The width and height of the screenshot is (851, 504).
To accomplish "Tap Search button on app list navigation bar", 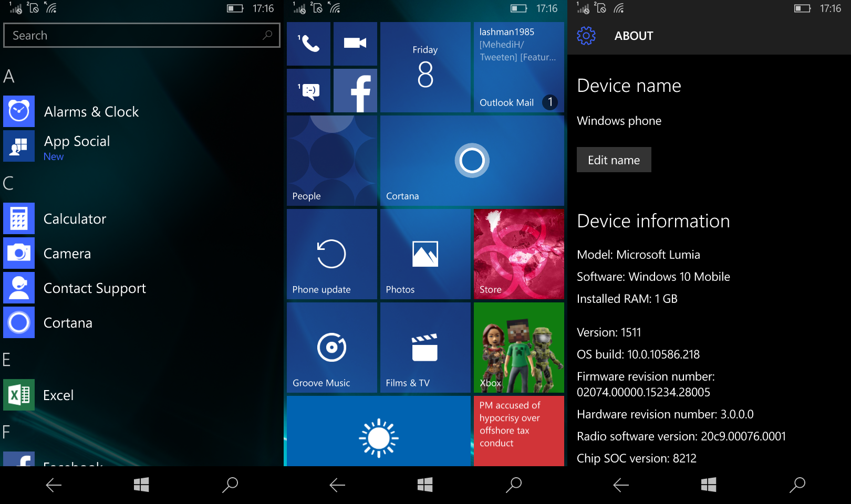I will tap(230, 485).
